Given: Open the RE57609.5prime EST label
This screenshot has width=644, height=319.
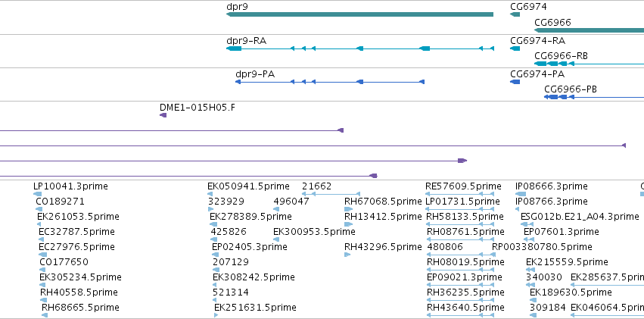Looking at the screenshot, I should 463,186.
